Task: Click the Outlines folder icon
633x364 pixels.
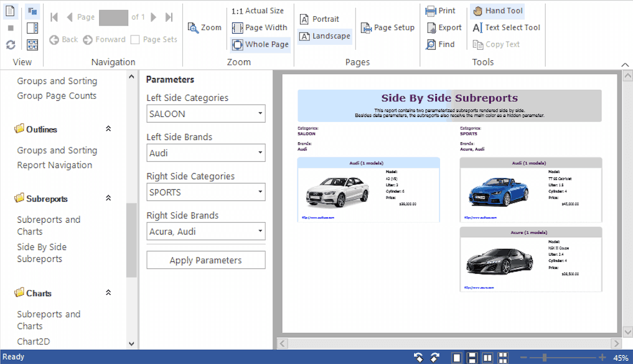Action: click(x=19, y=129)
